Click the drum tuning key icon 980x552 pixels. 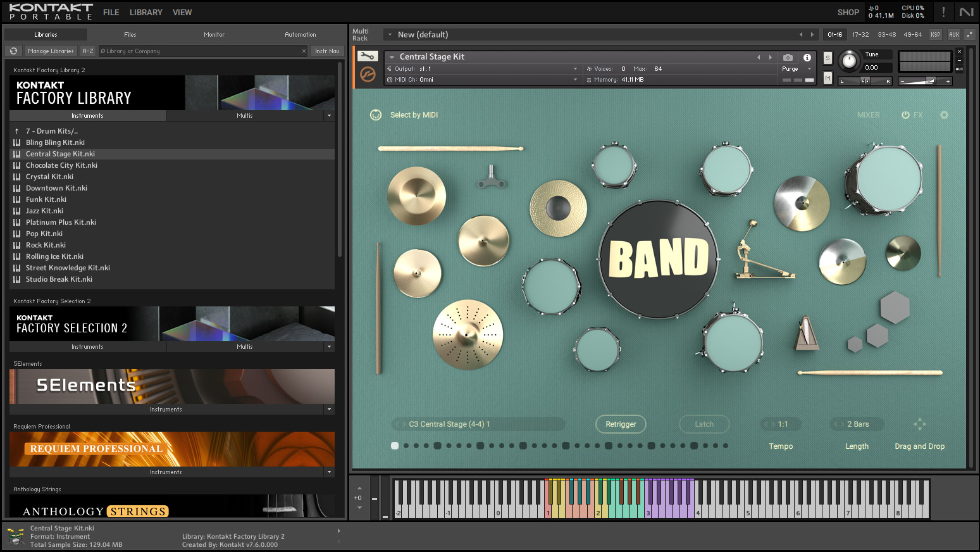(492, 178)
